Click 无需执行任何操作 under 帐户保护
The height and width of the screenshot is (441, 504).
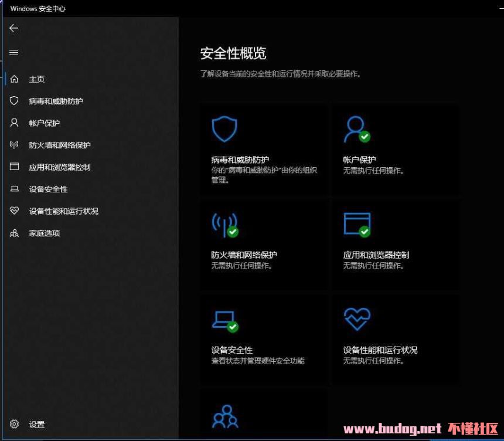[x=373, y=171]
